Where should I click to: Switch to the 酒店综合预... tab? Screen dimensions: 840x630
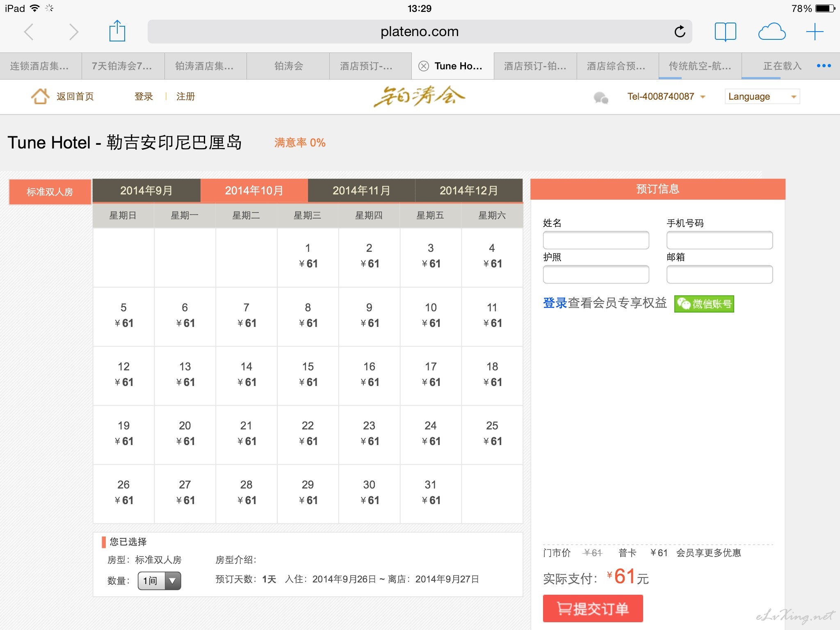(618, 66)
